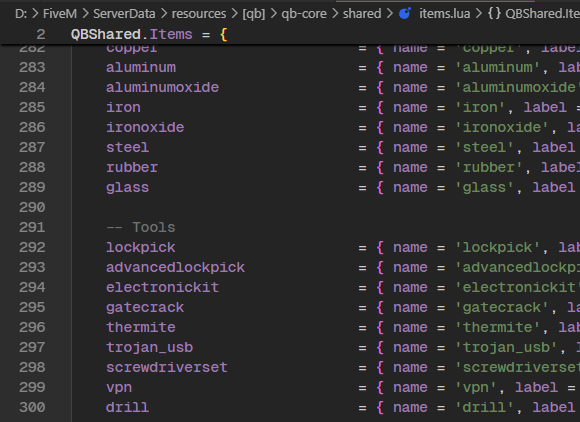Click line number 283 in gutter
This screenshot has height=422, width=580.
click(x=32, y=67)
